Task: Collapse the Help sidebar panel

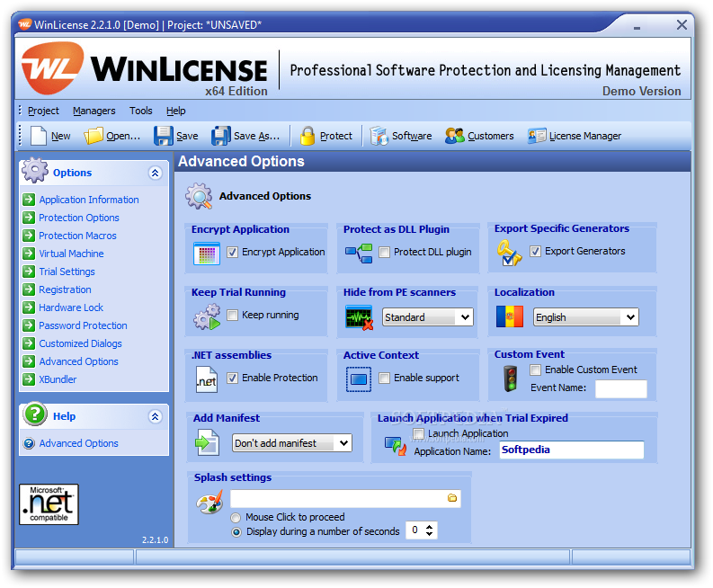Action: [x=155, y=416]
